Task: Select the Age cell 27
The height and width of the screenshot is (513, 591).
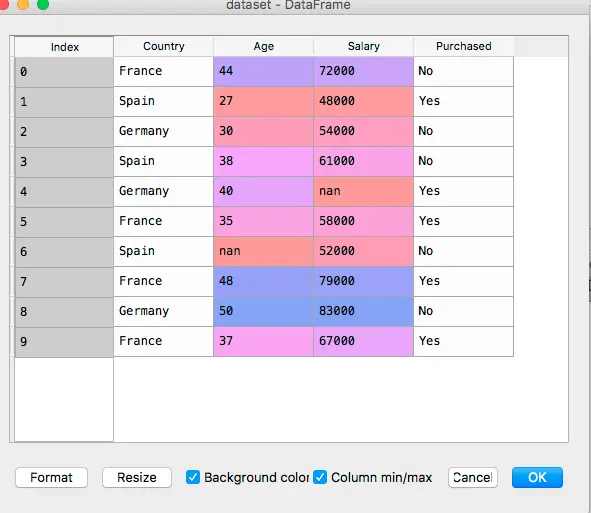Action: pyautogui.click(x=263, y=101)
